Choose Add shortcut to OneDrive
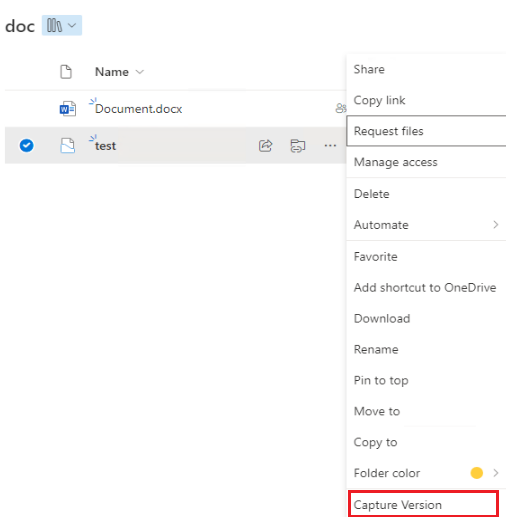Image resolution: width=511 pixels, height=517 pixels. click(425, 287)
